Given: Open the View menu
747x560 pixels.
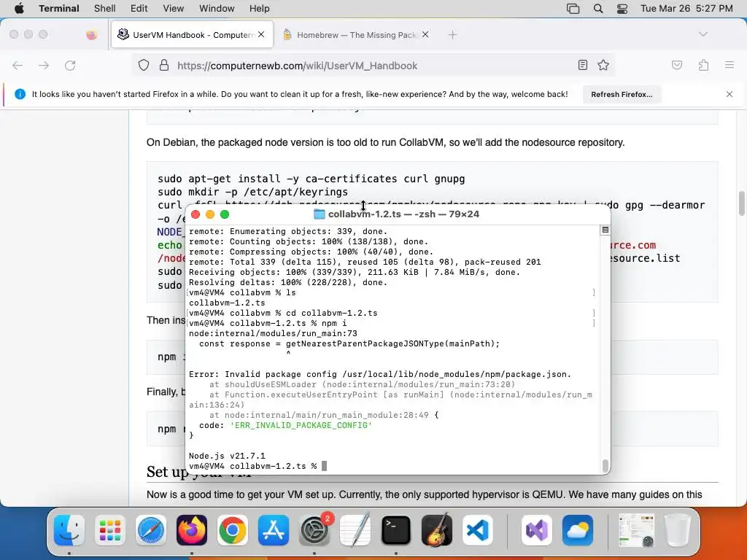Looking at the screenshot, I should coord(174,9).
